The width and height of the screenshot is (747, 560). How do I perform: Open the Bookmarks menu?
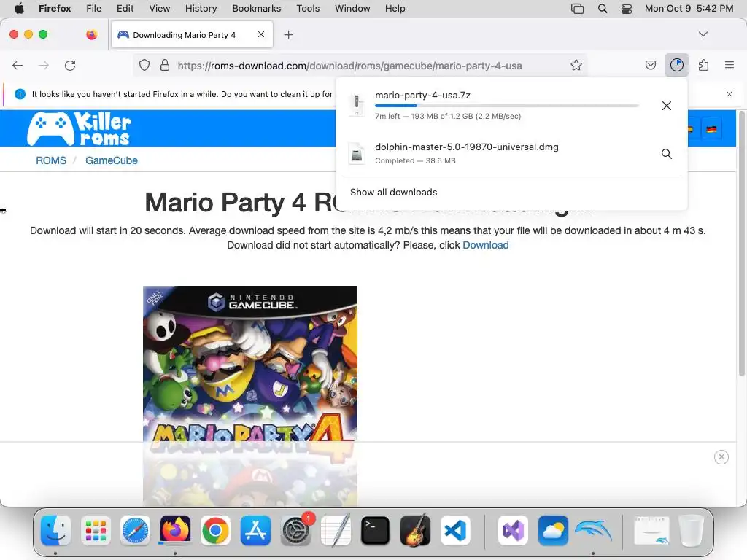coord(256,9)
